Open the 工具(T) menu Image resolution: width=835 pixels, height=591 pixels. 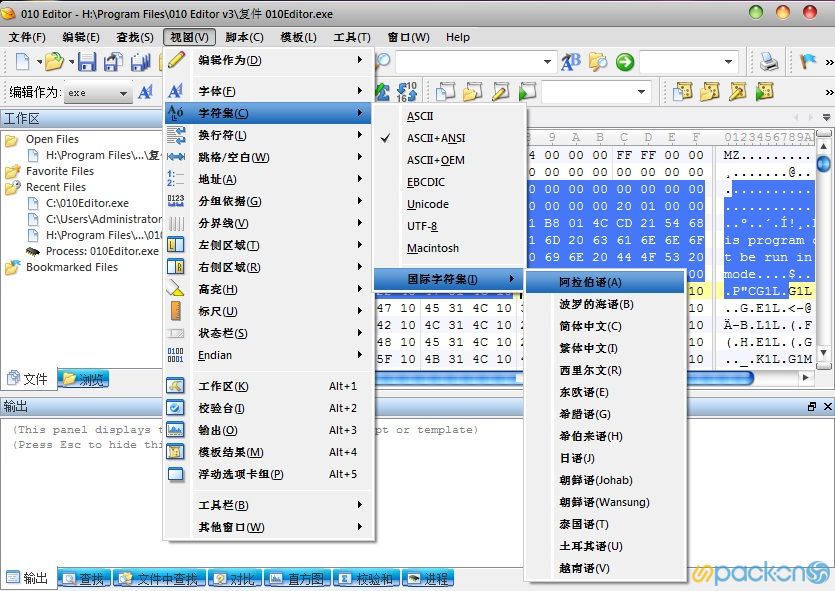[x=352, y=37]
